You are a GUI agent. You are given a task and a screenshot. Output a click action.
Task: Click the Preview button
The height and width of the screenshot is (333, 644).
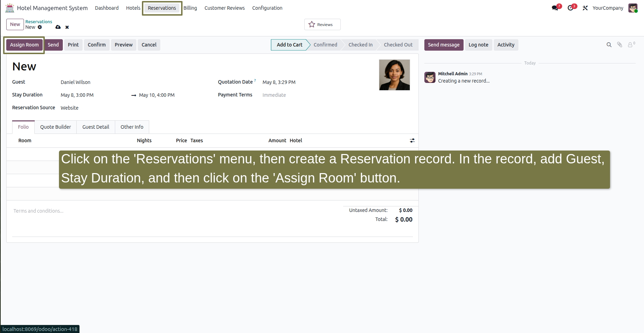(124, 45)
